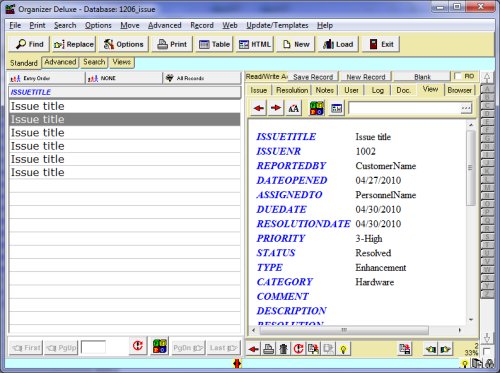Click red back arrow beside bottom printer icon
The image size is (500, 373).
point(254,349)
